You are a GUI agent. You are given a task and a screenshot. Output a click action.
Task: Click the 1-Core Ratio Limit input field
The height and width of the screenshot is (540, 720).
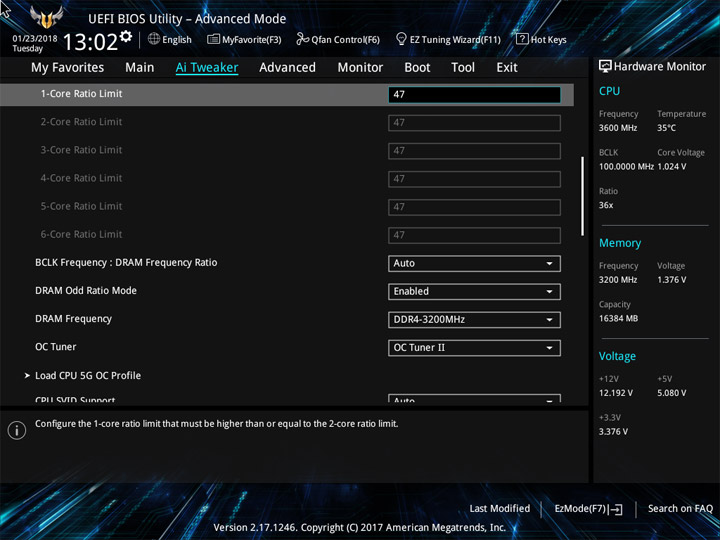click(474, 95)
